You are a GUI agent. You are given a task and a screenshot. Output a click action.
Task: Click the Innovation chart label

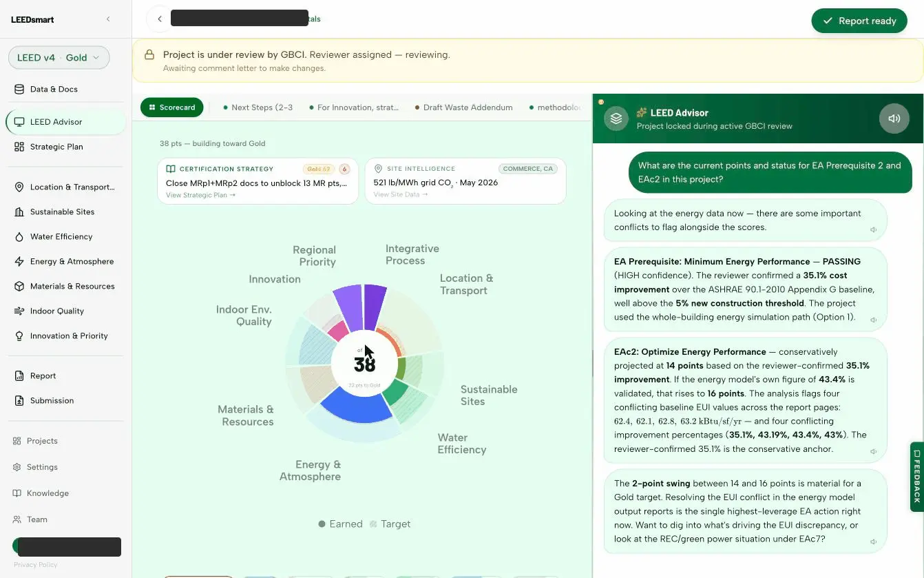point(275,279)
